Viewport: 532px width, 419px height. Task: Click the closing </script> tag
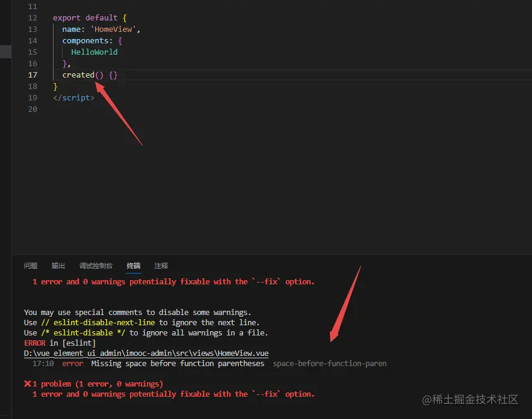pos(73,97)
